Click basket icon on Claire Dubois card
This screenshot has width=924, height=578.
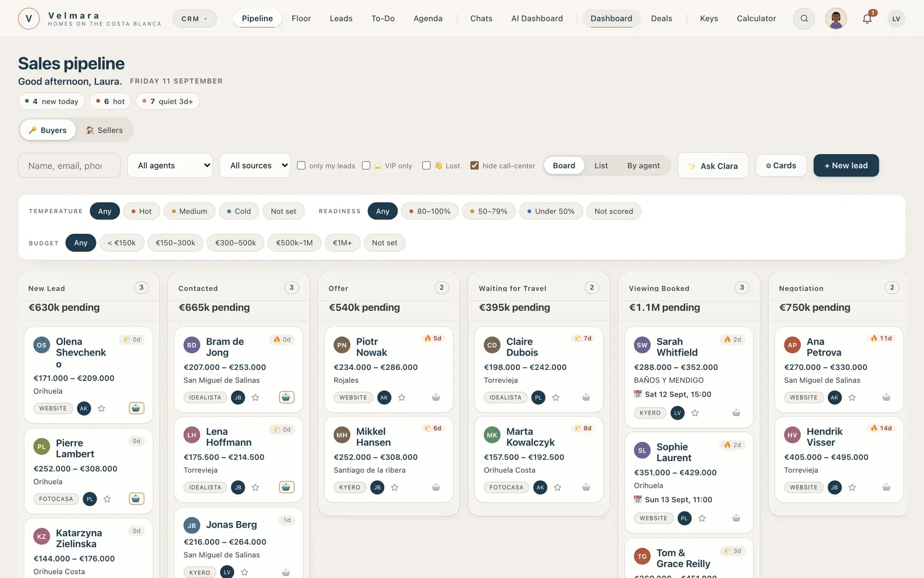pos(586,397)
